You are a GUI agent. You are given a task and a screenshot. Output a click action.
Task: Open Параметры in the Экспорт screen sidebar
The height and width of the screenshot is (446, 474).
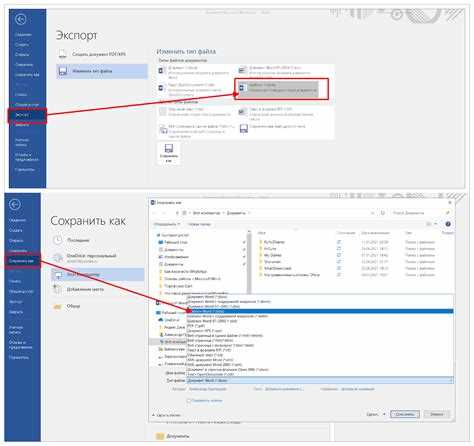(24, 170)
